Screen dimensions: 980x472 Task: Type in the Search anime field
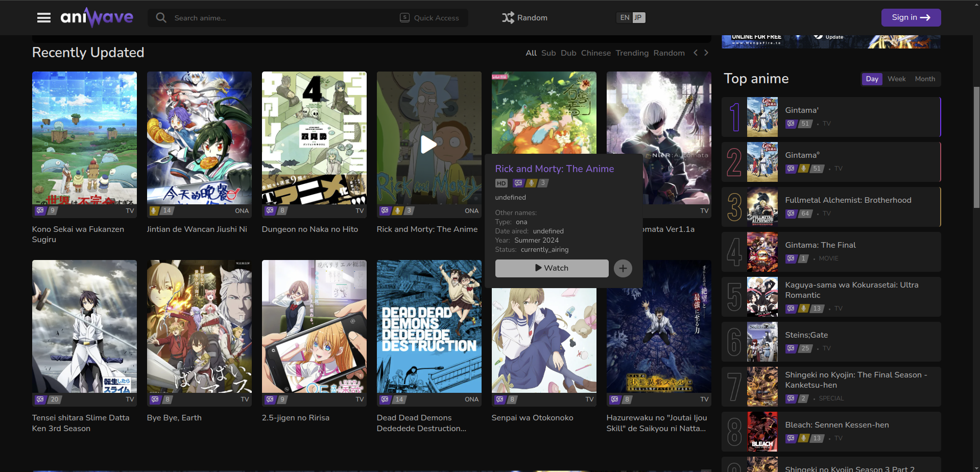point(281,18)
